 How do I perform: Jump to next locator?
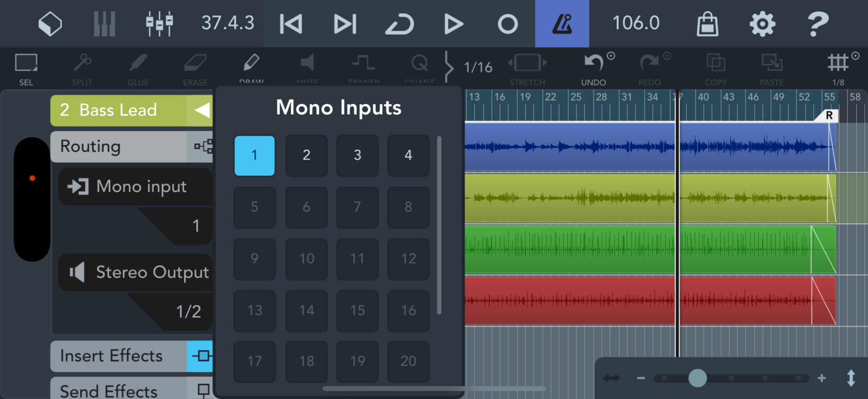(345, 24)
